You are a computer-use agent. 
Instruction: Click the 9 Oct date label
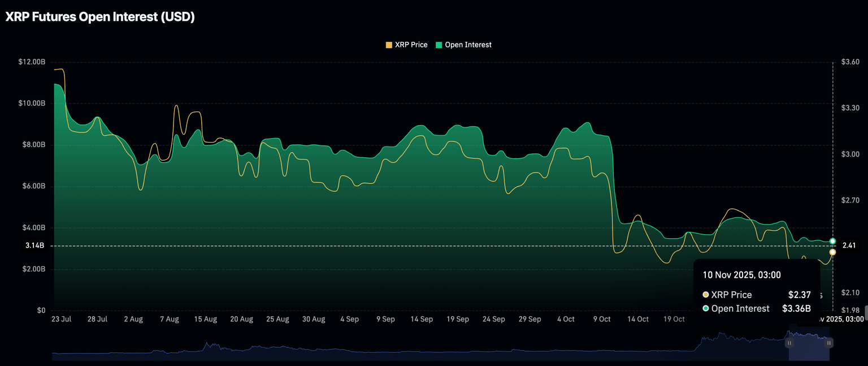(x=601, y=319)
